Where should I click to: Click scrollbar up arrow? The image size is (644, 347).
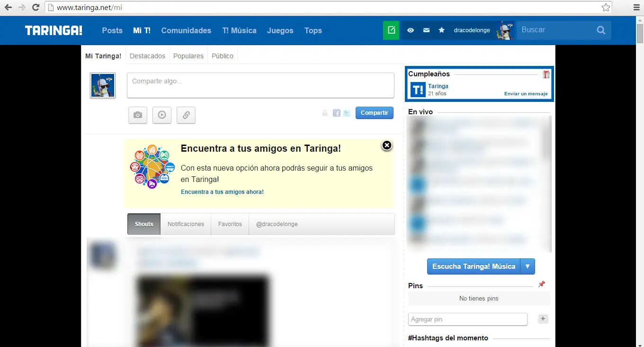(x=640, y=20)
